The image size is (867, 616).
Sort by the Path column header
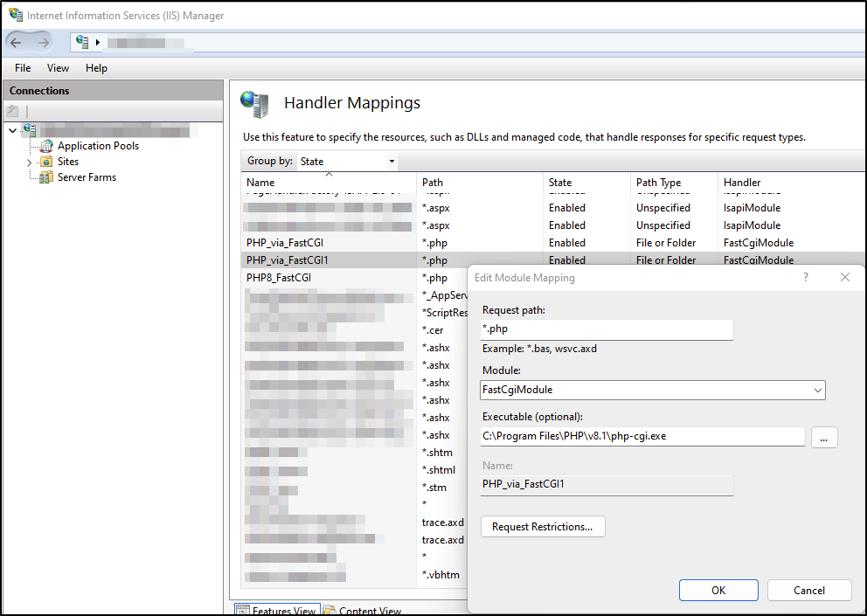pos(480,183)
